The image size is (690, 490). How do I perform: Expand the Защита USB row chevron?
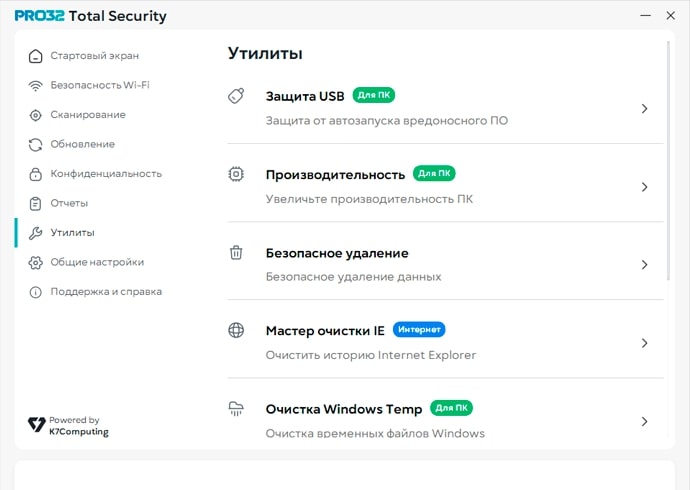645,109
